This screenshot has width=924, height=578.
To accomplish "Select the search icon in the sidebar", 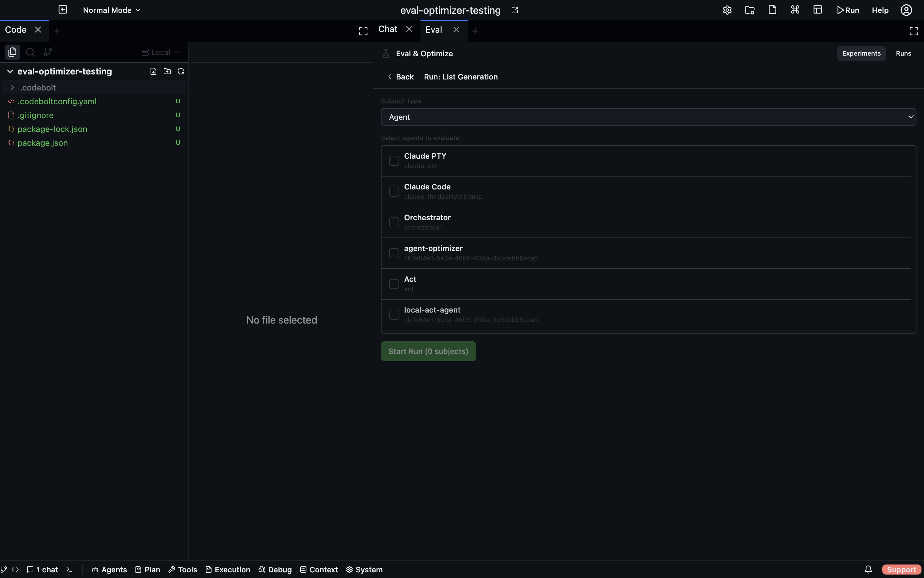I will click(x=30, y=52).
